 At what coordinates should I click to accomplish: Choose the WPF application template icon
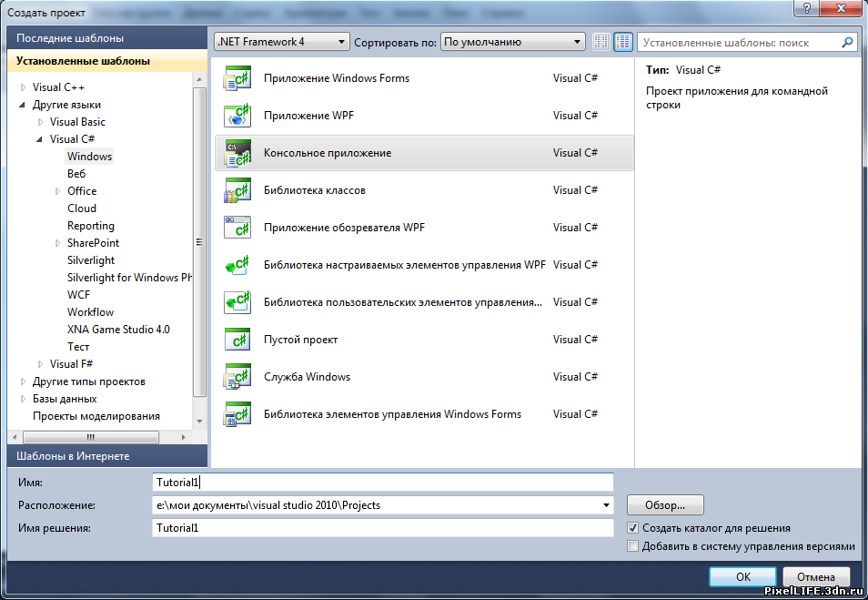coord(237,116)
